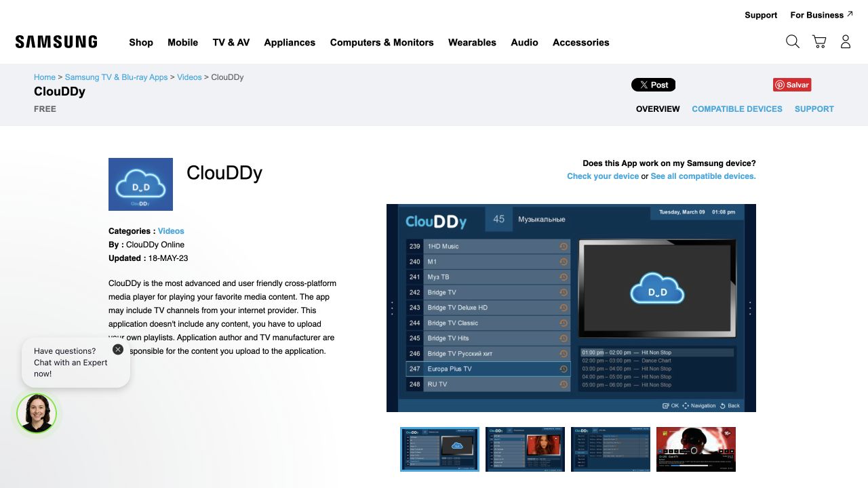Open the Videos breadcrumb link
The width and height of the screenshot is (868, 488).
click(189, 77)
